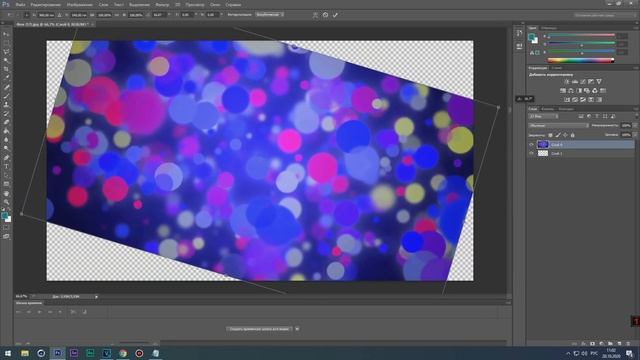Select the Gradient tool
640x360 pixels.
pos(6,131)
